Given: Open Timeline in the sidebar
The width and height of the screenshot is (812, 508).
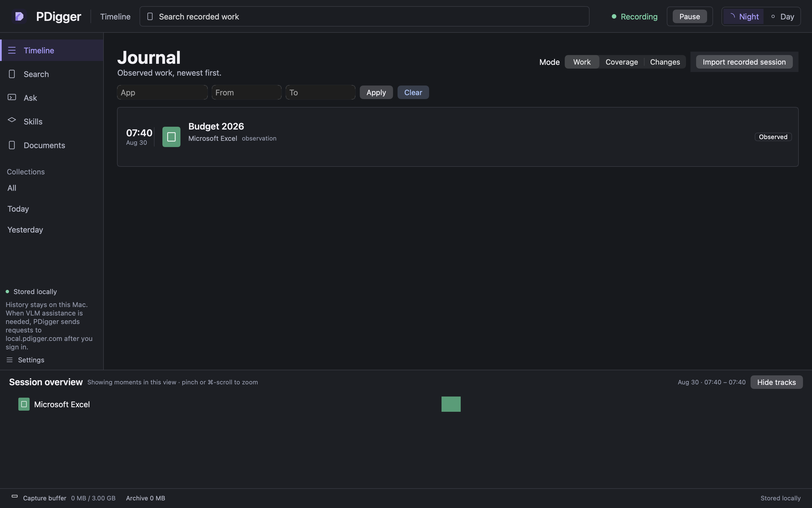Looking at the screenshot, I should pyautogui.click(x=52, y=51).
